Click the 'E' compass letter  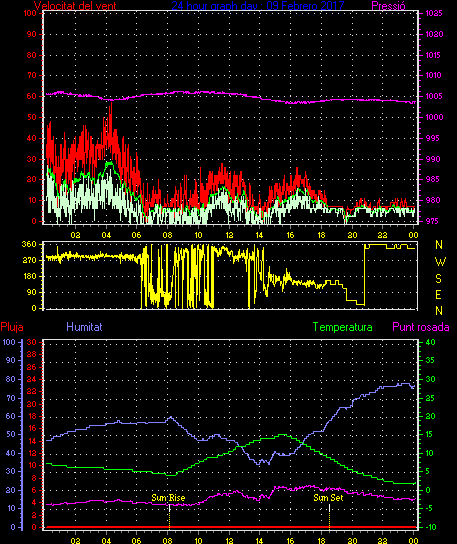[x=439, y=295]
